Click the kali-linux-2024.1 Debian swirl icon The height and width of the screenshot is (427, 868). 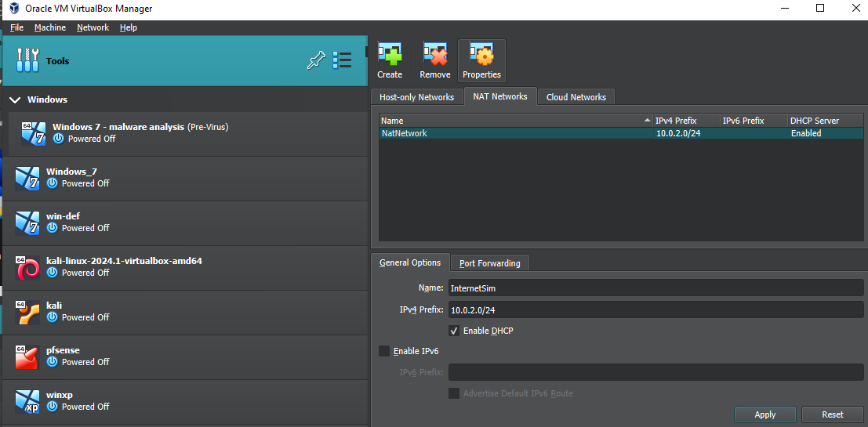pos(27,267)
